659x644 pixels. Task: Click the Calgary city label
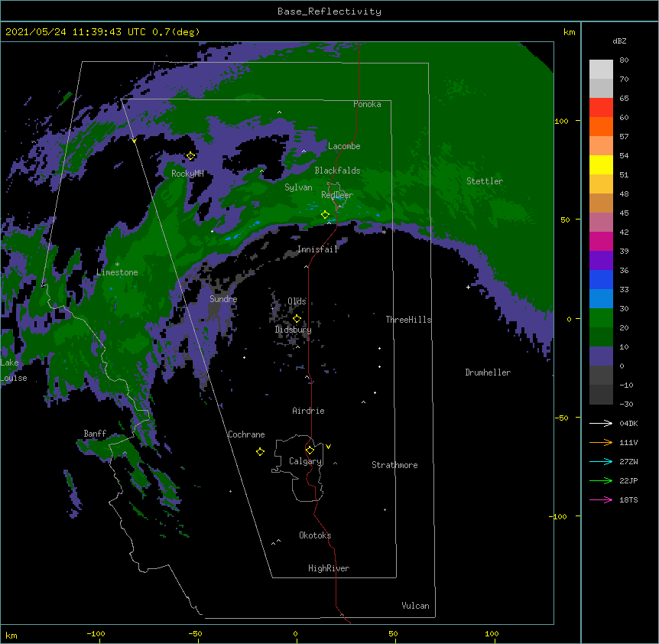click(x=306, y=461)
